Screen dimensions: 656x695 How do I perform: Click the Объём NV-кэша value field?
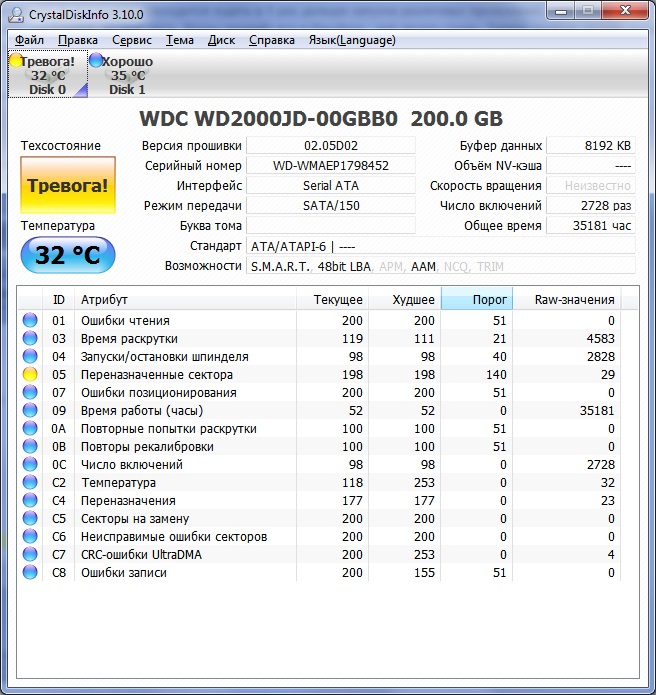(x=591, y=165)
